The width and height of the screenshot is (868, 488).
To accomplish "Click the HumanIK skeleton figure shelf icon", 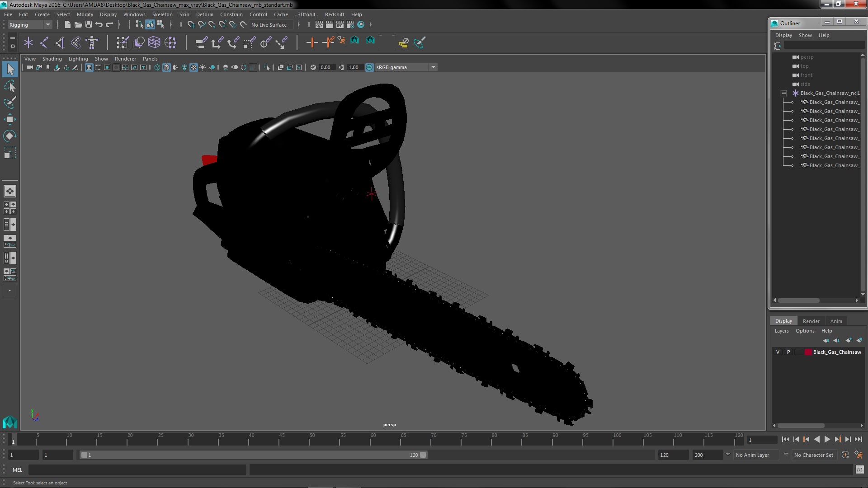I will tap(92, 42).
